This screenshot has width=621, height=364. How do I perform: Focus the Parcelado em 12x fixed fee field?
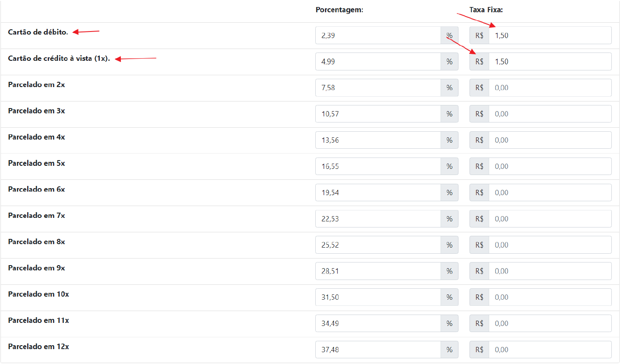pos(550,350)
